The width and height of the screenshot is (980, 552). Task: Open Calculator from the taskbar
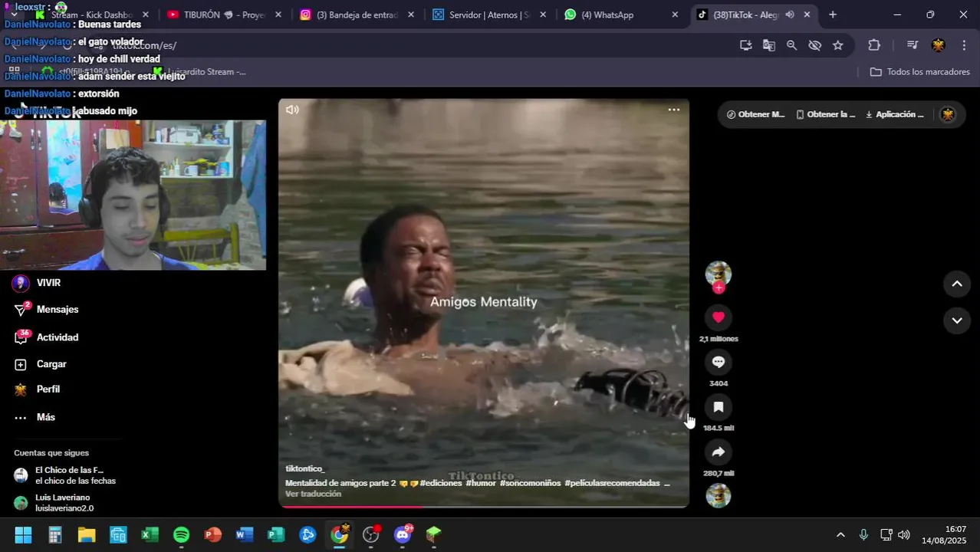55,534
